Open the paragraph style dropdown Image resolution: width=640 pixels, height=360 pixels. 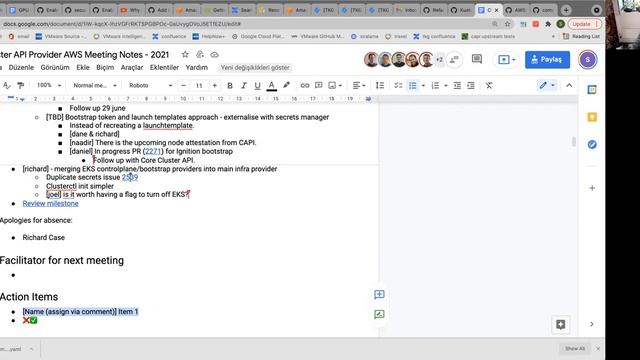95,85
